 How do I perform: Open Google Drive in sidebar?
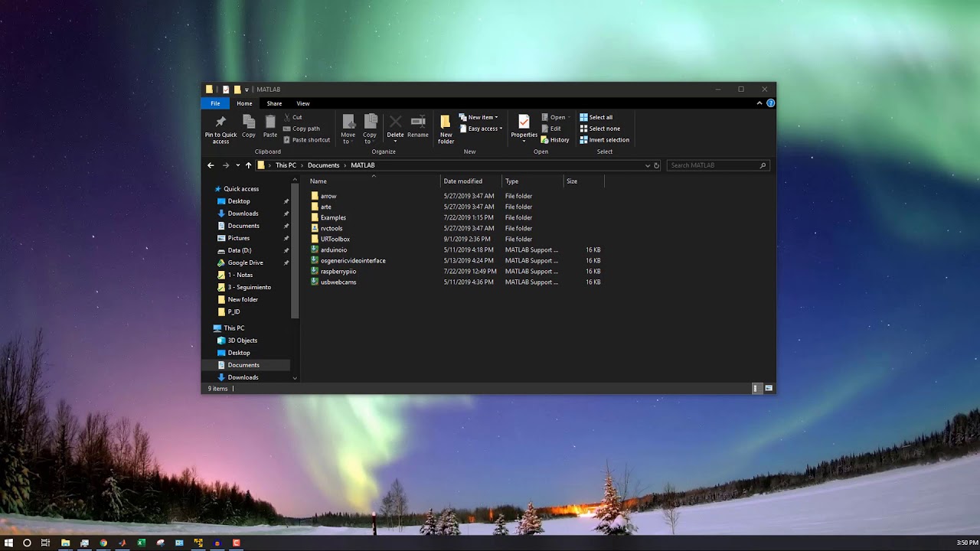tap(245, 262)
